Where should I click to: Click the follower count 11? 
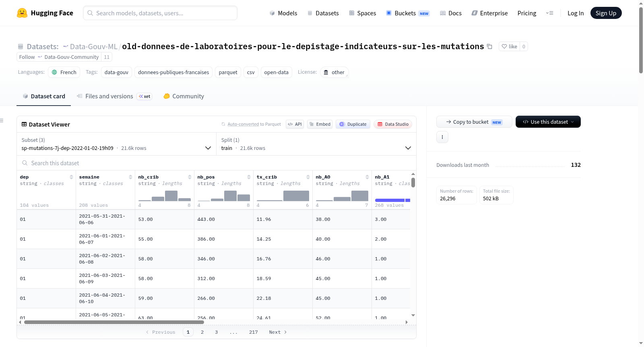click(107, 57)
